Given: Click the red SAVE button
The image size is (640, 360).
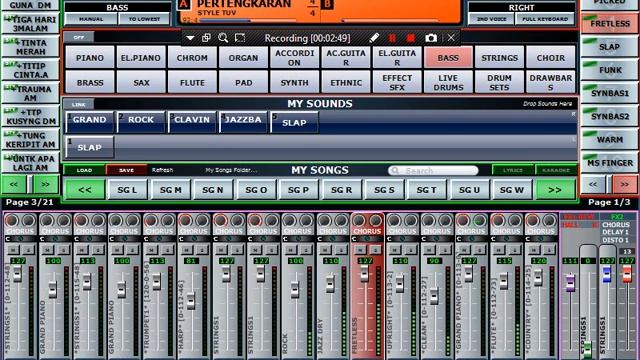Looking at the screenshot, I should (x=126, y=170).
